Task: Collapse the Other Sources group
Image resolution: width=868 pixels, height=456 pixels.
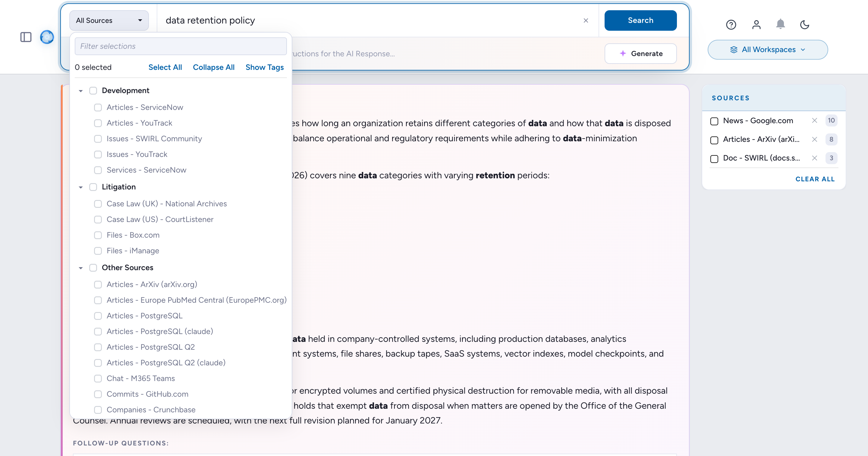Action: point(81,268)
